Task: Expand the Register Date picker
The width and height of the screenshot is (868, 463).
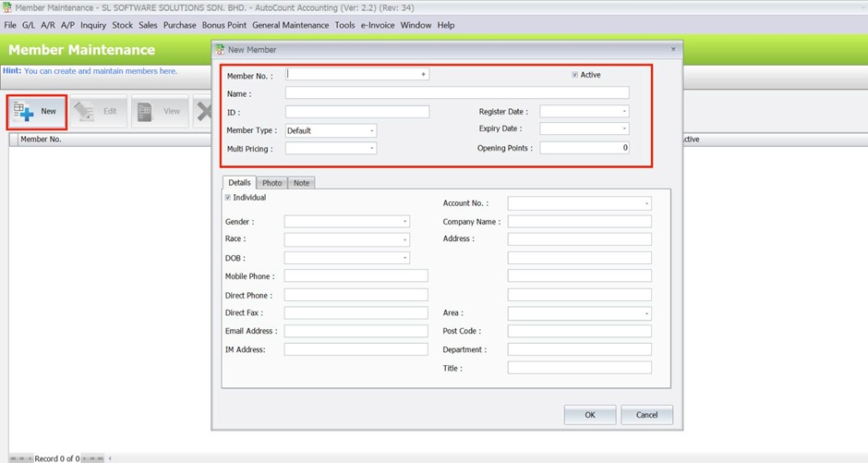Action: point(623,112)
